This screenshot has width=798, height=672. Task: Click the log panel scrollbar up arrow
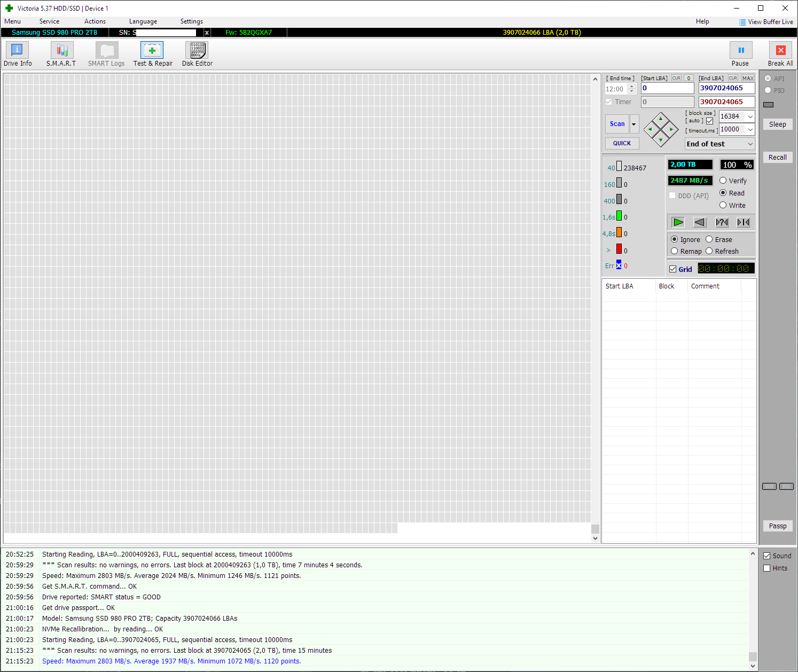pos(753,553)
